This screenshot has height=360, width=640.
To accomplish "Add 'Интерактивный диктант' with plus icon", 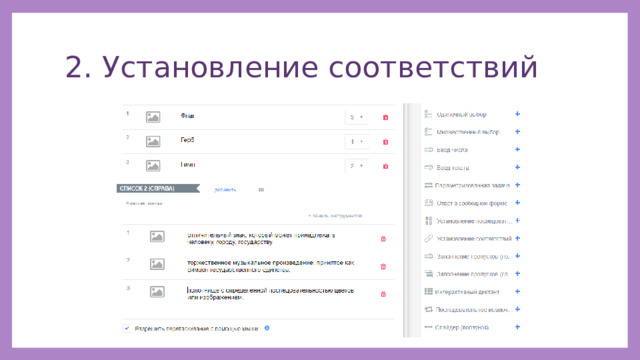I will coord(518,291).
